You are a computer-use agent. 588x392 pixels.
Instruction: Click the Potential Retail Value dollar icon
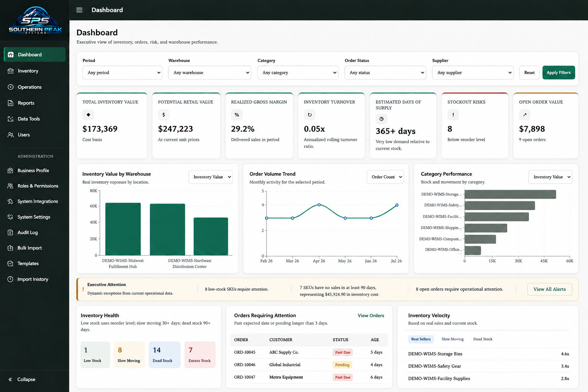point(164,115)
